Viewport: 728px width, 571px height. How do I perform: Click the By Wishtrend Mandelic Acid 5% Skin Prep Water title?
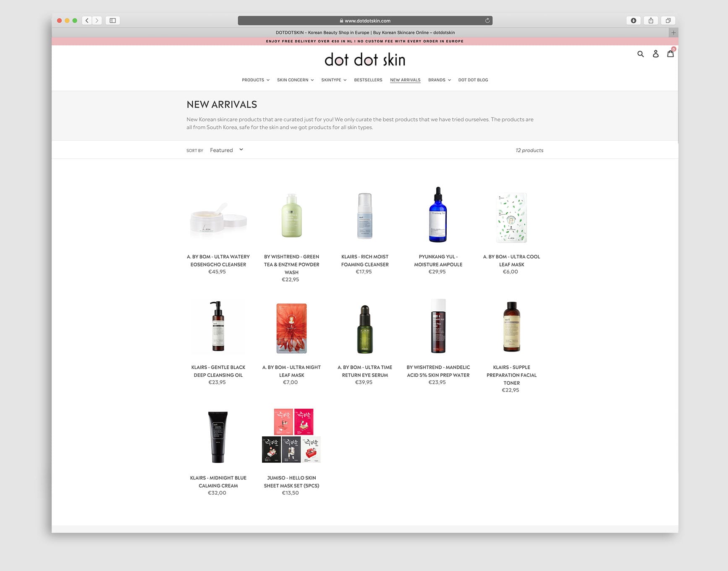tap(438, 371)
